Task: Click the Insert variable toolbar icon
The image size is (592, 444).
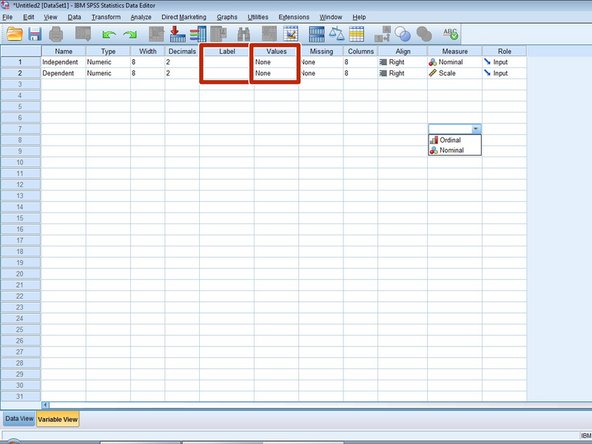Action: (290, 34)
